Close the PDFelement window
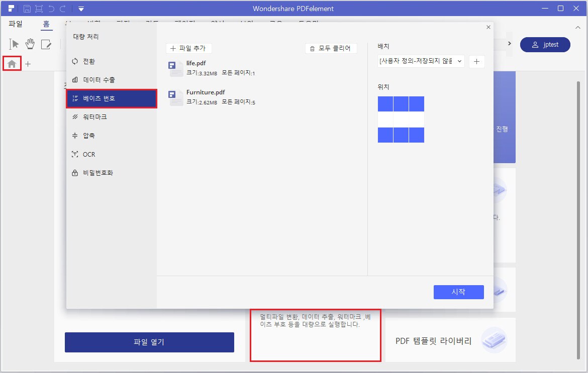Image resolution: width=588 pixels, height=373 pixels. click(x=576, y=8)
